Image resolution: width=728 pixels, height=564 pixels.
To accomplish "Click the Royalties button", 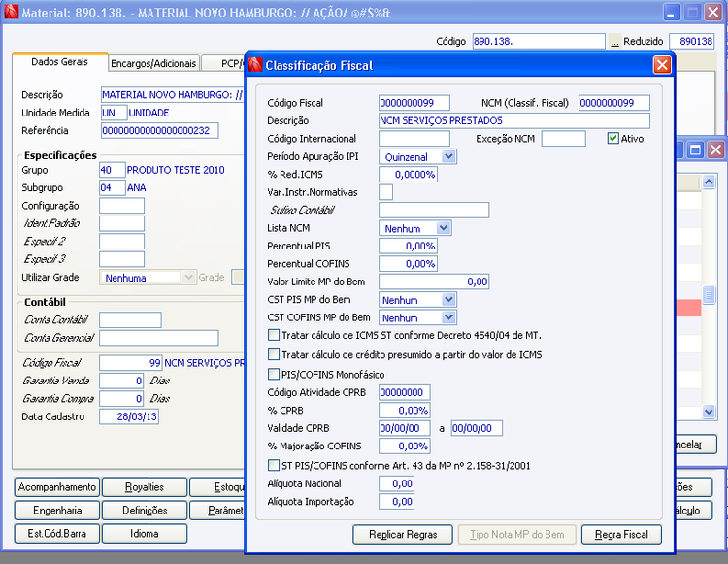I will [145, 487].
